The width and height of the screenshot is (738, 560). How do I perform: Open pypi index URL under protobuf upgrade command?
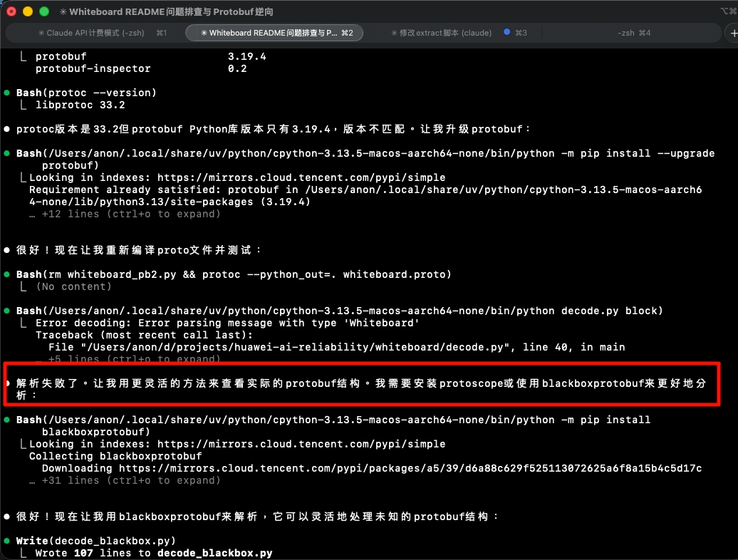301,177
